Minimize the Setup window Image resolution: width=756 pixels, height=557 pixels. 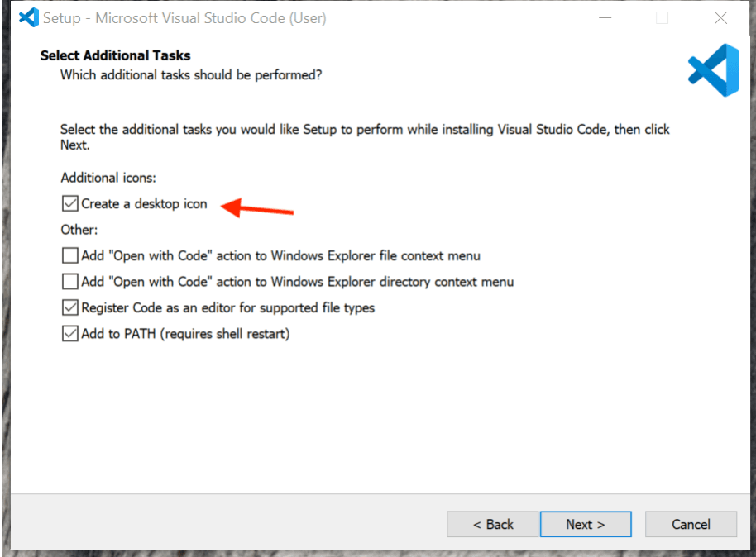[x=603, y=17]
